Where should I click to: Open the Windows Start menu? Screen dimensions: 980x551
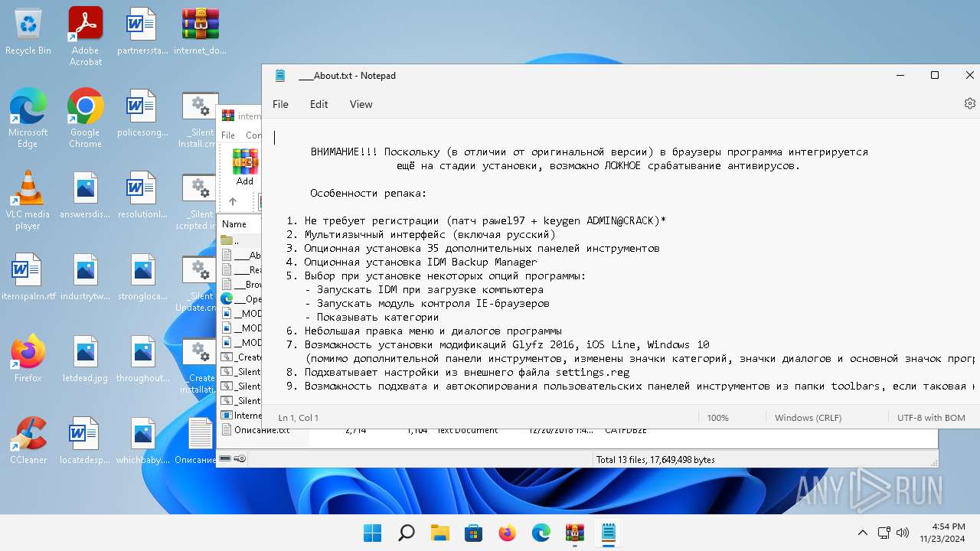(372, 533)
